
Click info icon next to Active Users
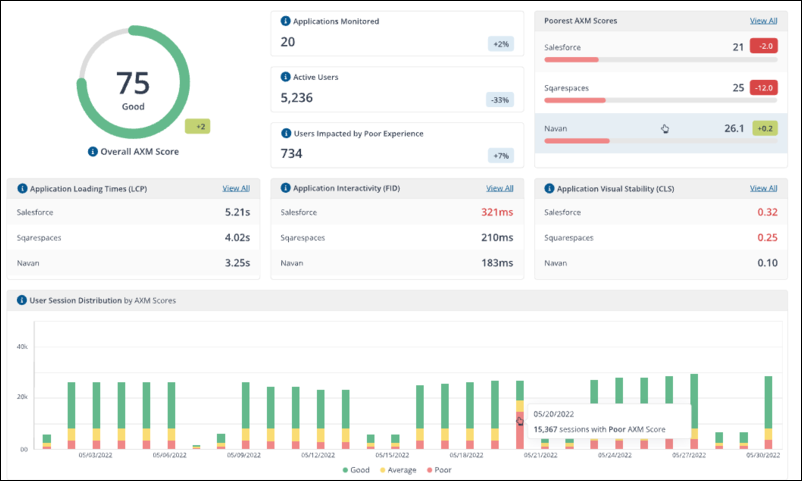[286, 77]
